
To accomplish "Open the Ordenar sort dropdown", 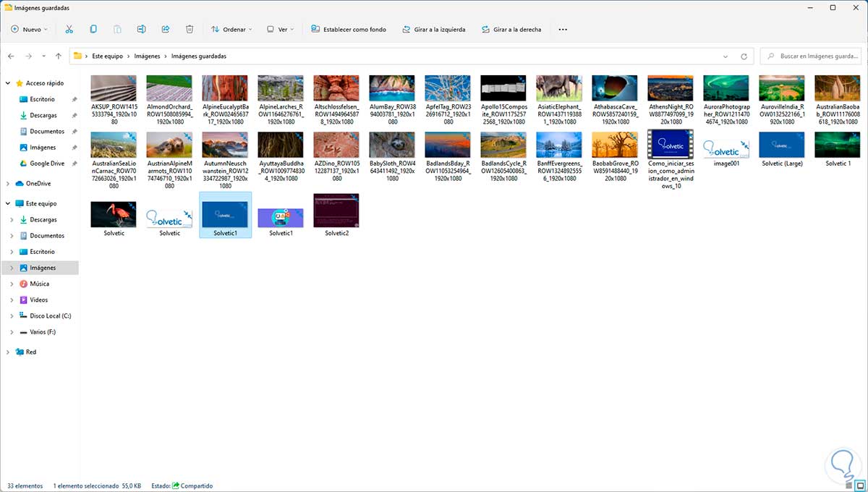I will click(231, 30).
